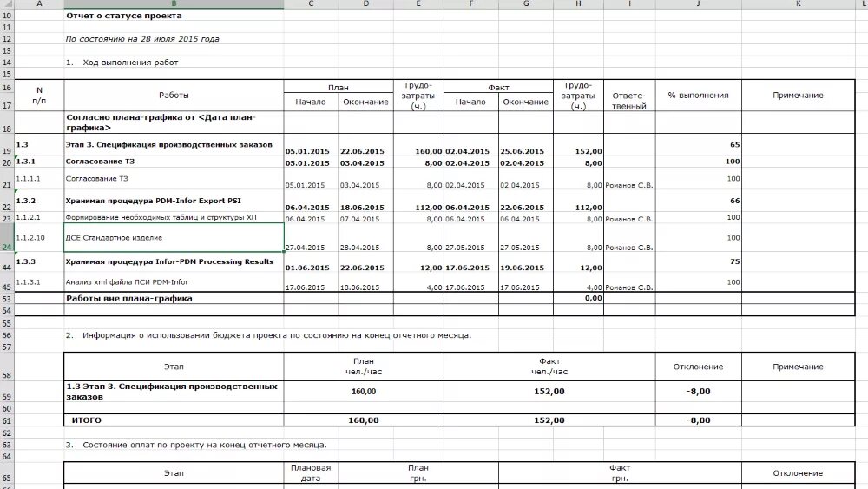Viewport: 868px width, 489px height.
Task: Click 'Романов С.В.' in row 45
Action: tap(628, 287)
